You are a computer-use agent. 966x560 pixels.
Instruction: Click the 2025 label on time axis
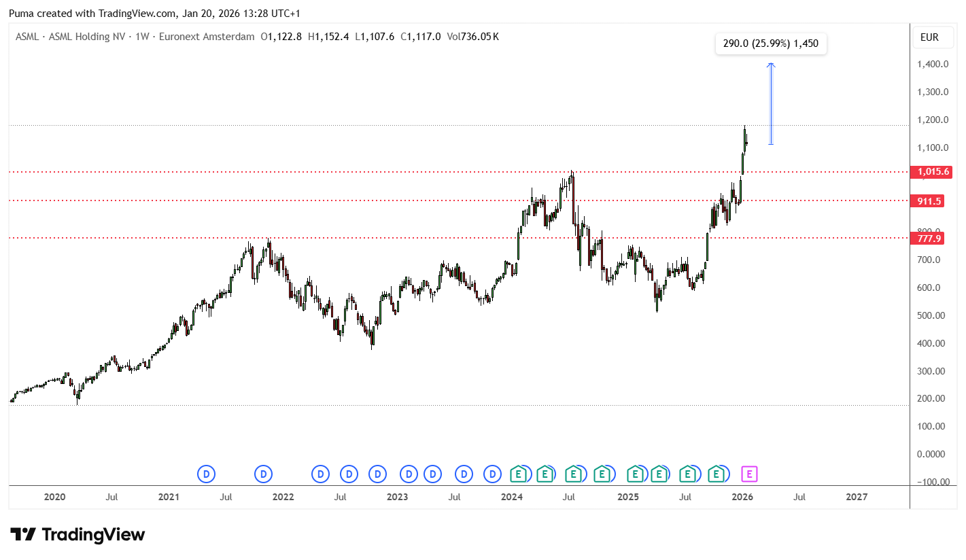click(x=627, y=497)
